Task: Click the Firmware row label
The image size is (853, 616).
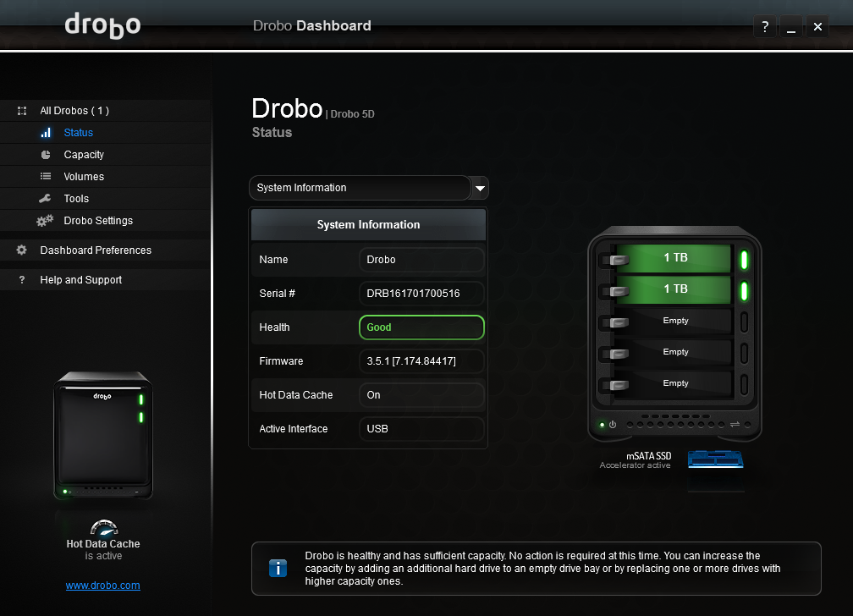Action: pos(281,361)
